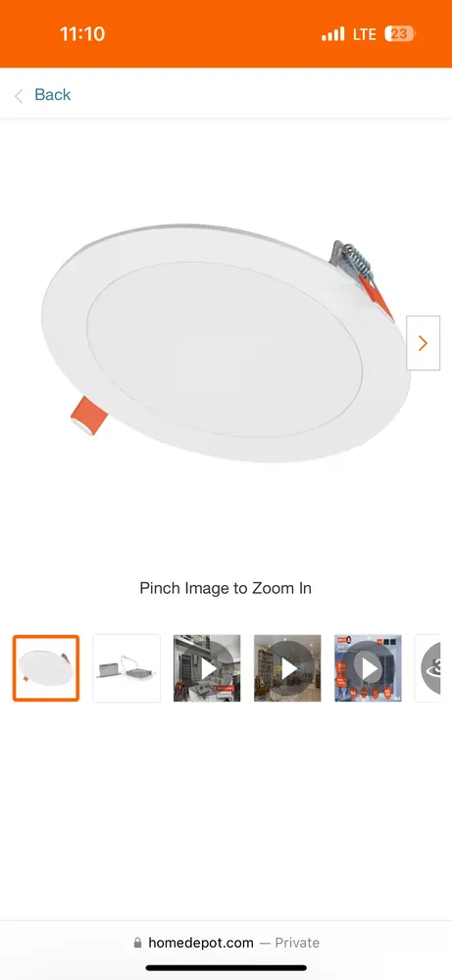
Task: Play the living room video thumbnail
Action: click(x=287, y=668)
